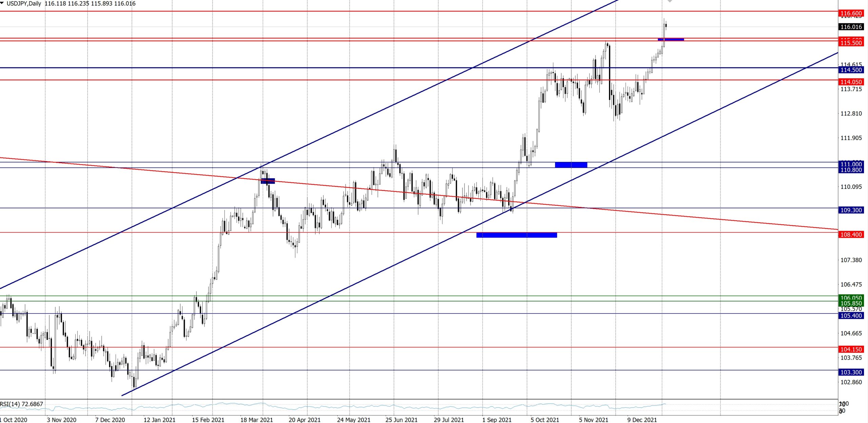Click the 18 Mar 2021 date label
The image size is (868, 423).
pyautogui.click(x=256, y=420)
